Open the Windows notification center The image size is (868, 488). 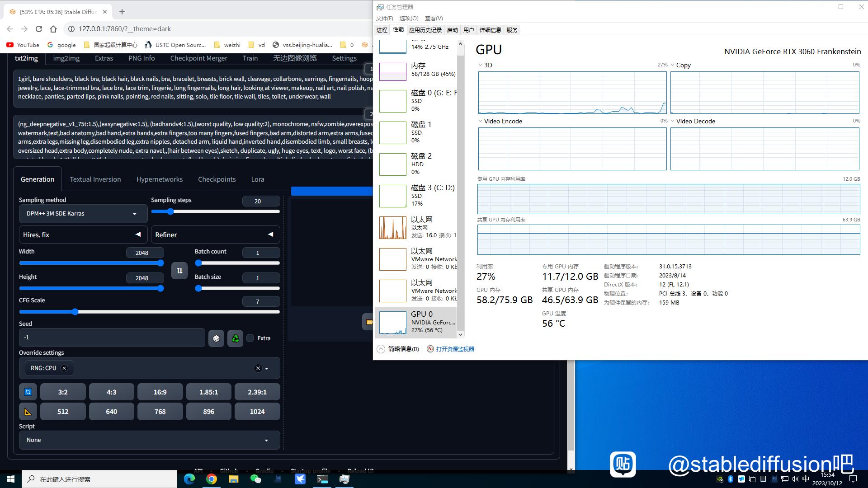(853, 479)
